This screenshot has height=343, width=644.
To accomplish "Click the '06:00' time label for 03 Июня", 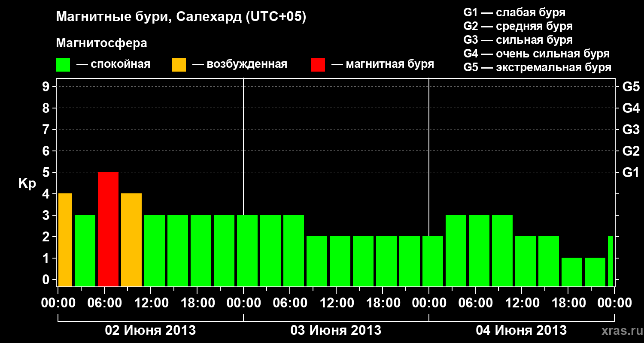I will pos(290,303).
